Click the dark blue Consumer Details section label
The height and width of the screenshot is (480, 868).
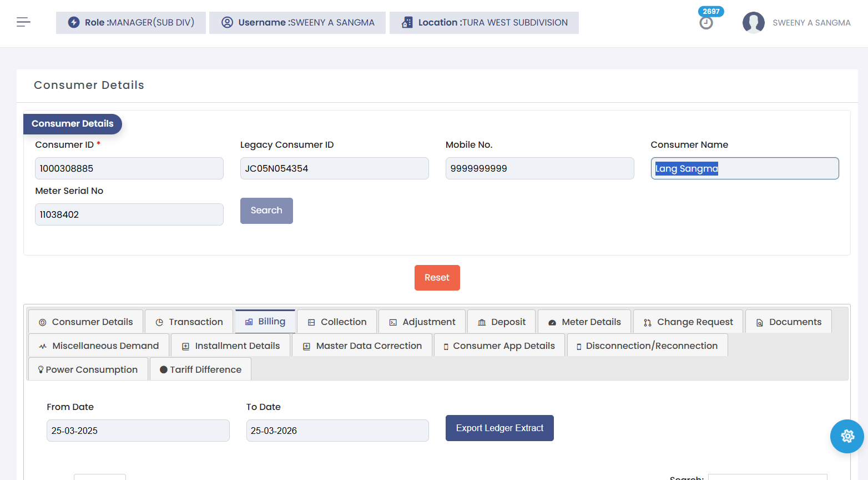point(73,124)
